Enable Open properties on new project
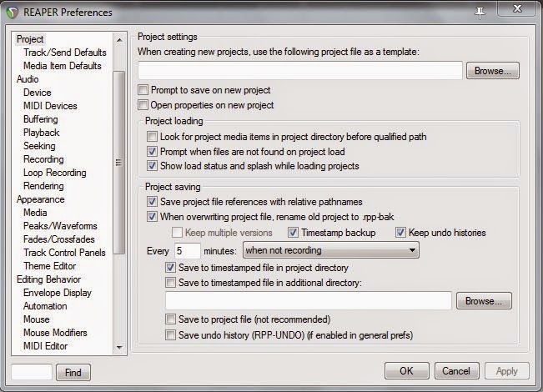The image size is (543, 392). (143, 105)
